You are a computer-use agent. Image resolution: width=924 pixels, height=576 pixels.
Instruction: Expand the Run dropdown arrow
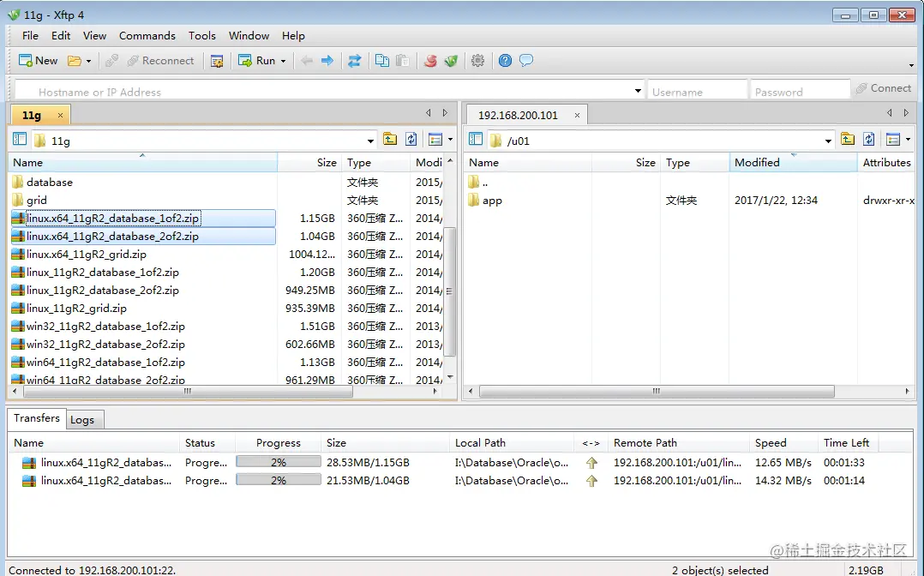coord(283,61)
